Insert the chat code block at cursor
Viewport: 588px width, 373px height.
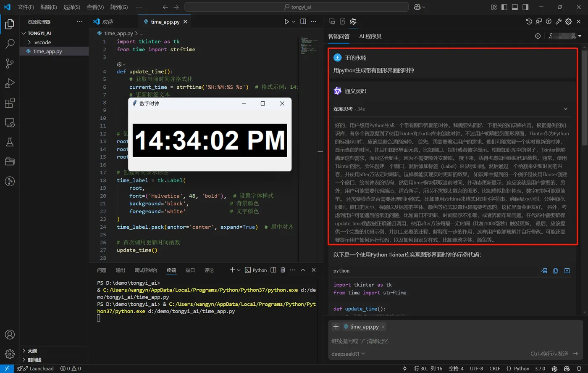[x=544, y=271]
